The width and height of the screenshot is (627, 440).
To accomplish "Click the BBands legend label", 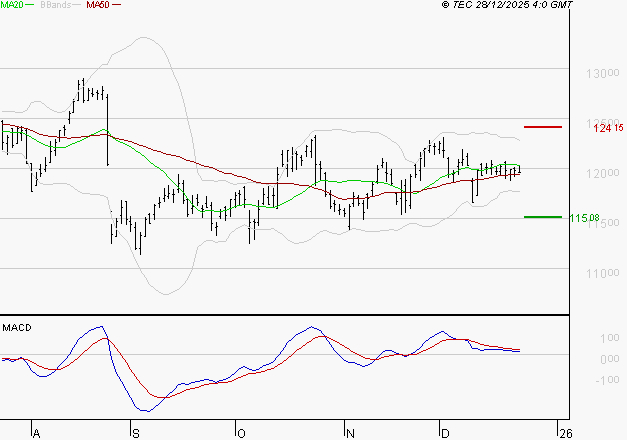I will pos(56,5).
